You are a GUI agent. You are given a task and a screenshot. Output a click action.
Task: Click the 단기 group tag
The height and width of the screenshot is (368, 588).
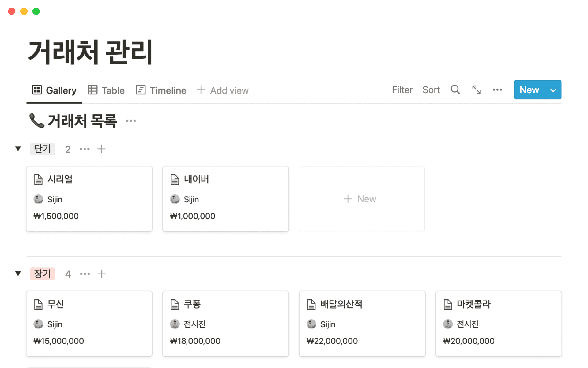coord(42,149)
